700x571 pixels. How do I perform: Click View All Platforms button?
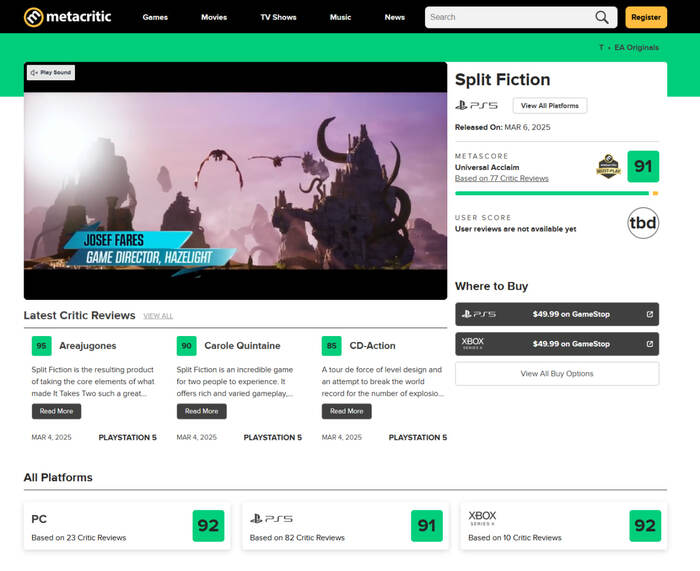550,106
